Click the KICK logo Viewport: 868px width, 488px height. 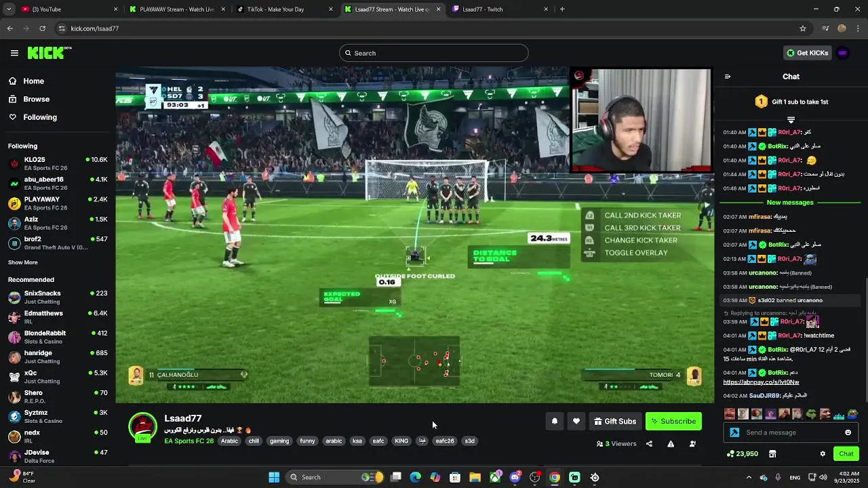pos(49,53)
